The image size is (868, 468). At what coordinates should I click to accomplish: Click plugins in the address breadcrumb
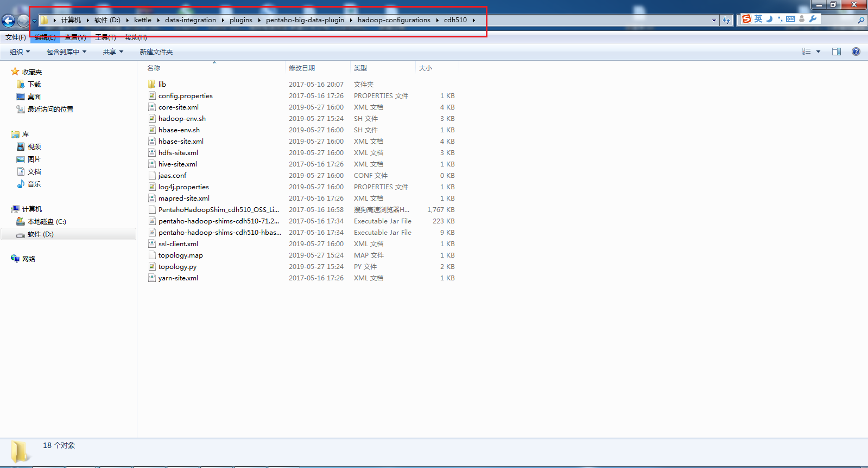[241, 20]
